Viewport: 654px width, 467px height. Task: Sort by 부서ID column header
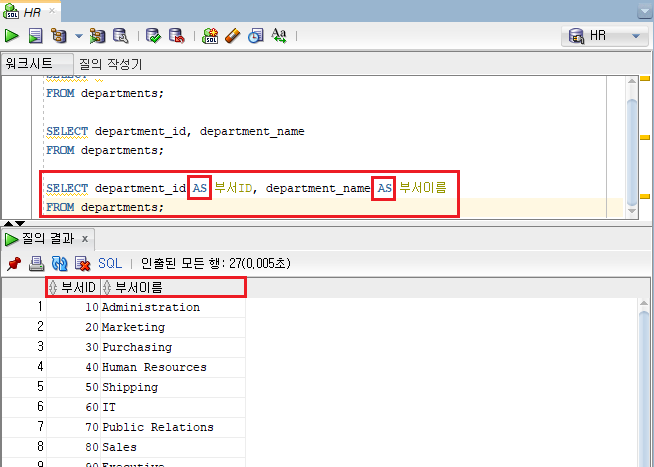click(x=73, y=287)
